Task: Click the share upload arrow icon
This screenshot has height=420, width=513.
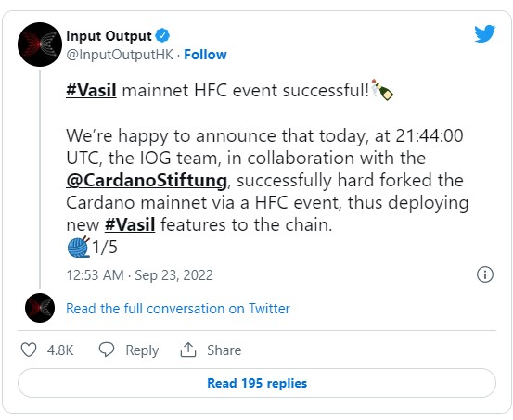Action: (x=188, y=350)
